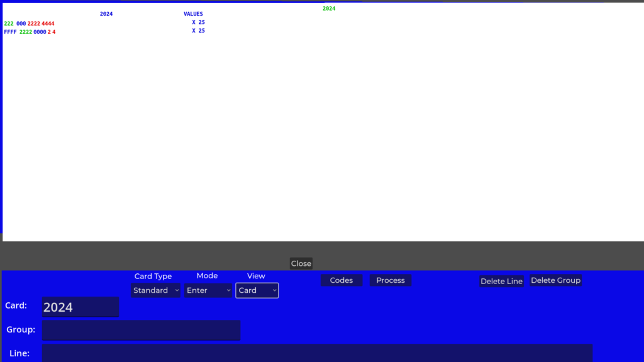Click the blue 2024 column heading
The image size is (644, 362).
click(106, 14)
